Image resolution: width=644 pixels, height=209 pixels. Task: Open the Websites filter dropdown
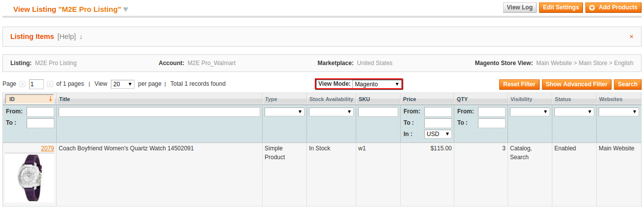(619, 112)
